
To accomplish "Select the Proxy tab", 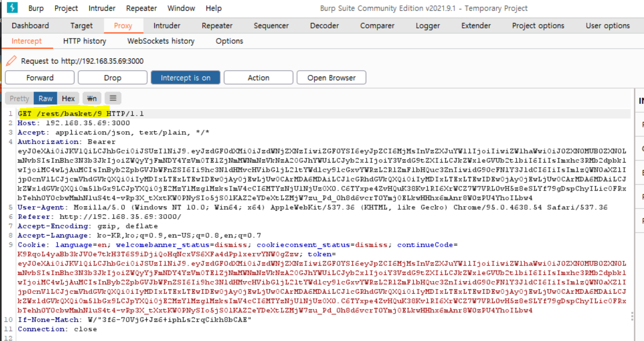I will click(123, 26).
